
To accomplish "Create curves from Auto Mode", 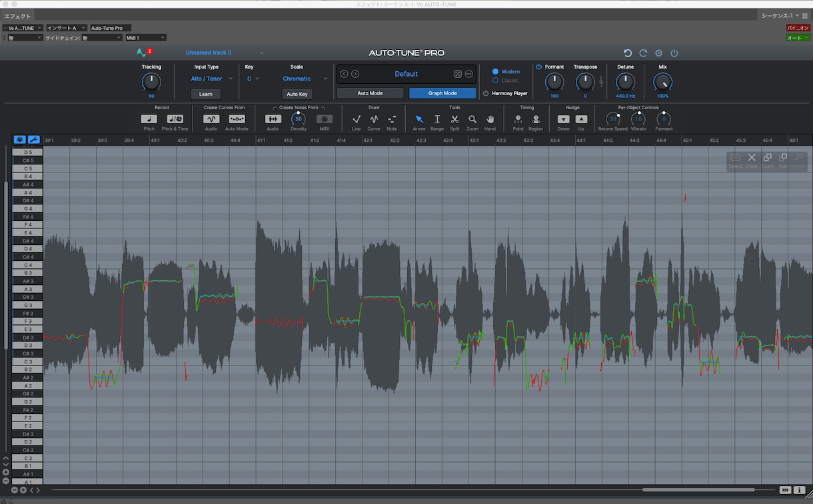I will click(237, 119).
